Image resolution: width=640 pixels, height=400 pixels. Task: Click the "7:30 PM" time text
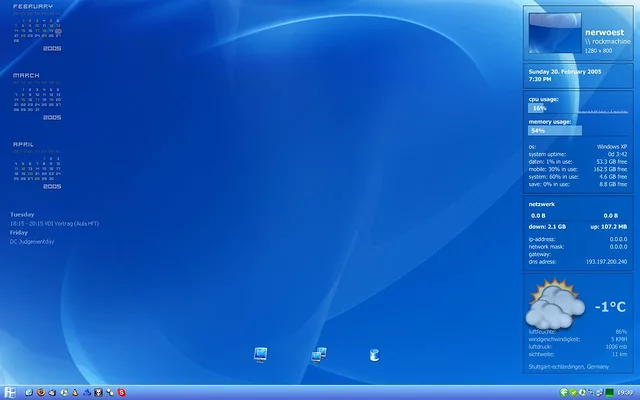click(x=540, y=79)
